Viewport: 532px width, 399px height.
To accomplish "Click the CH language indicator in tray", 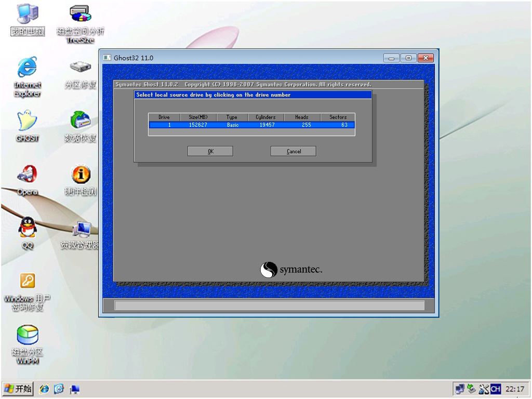I will tap(495, 389).
